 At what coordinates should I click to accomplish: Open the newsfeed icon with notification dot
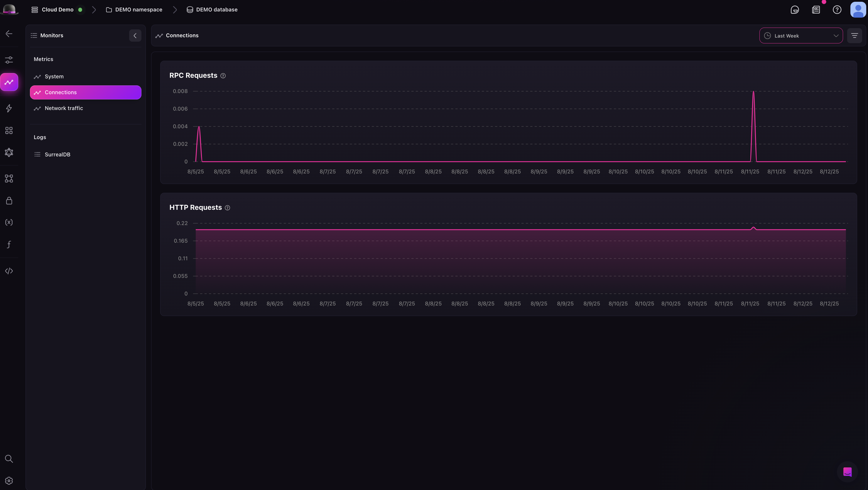click(x=816, y=9)
